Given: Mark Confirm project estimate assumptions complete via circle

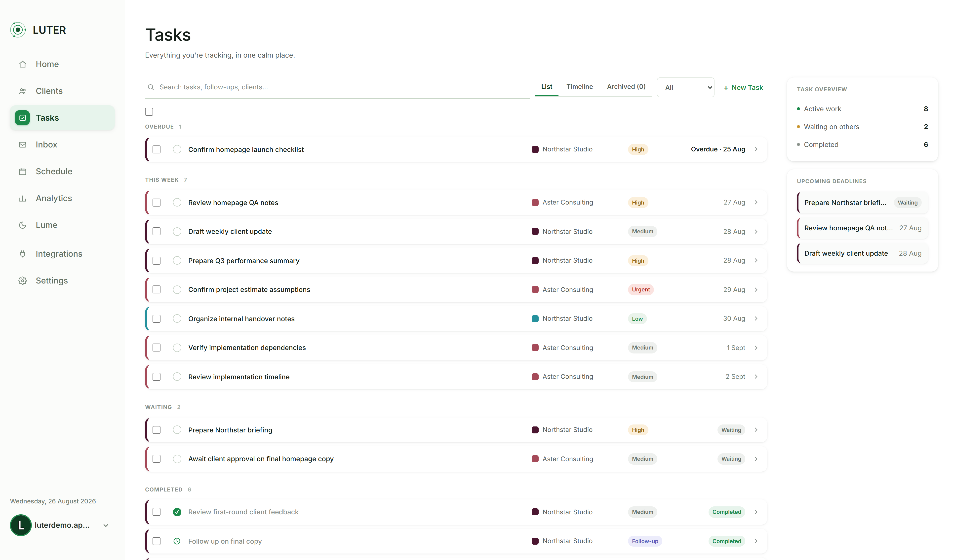Looking at the screenshot, I should (x=177, y=290).
